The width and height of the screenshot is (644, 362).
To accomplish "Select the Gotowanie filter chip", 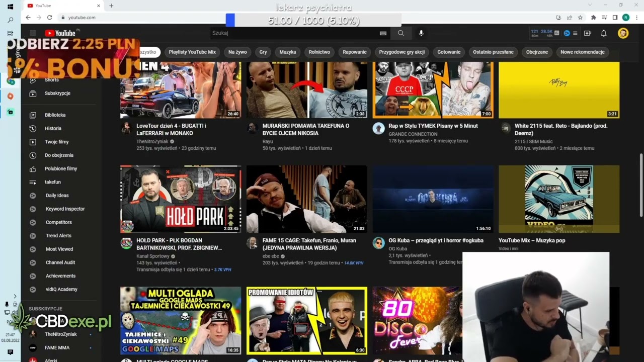I will click(449, 52).
